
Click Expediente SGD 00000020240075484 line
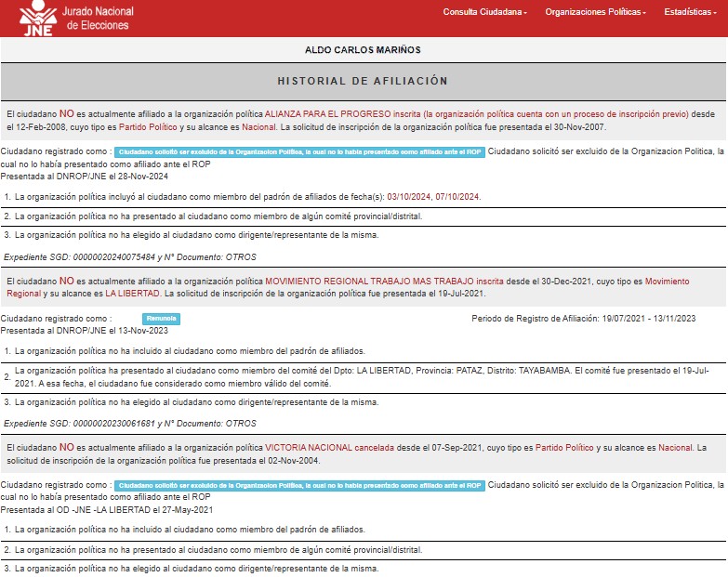click(x=130, y=256)
